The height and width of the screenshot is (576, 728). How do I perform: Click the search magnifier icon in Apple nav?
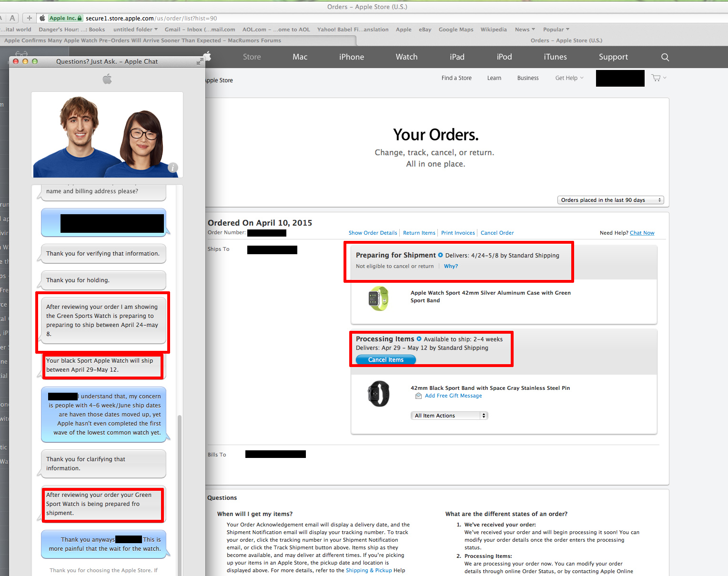pos(665,57)
